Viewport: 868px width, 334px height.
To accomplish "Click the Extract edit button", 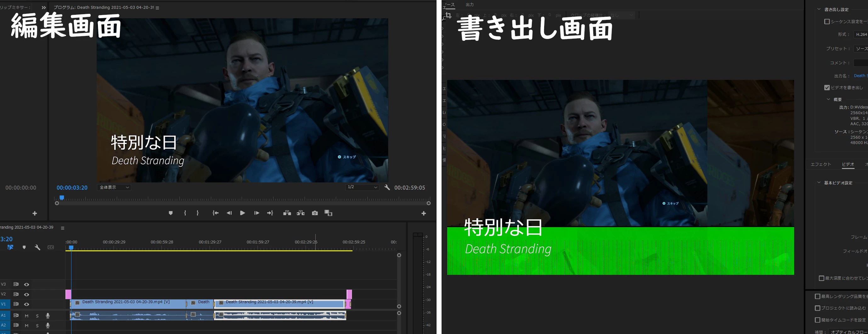I will (301, 213).
